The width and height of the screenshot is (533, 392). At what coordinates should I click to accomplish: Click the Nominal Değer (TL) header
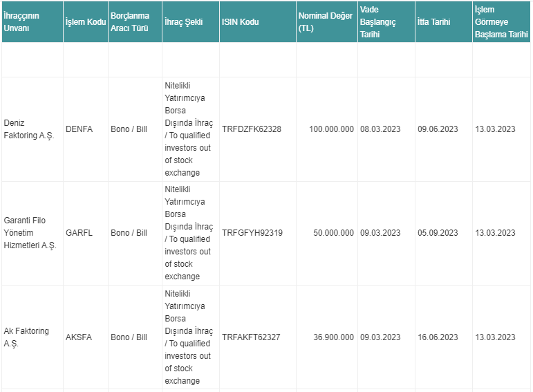pyautogui.click(x=325, y=22)
